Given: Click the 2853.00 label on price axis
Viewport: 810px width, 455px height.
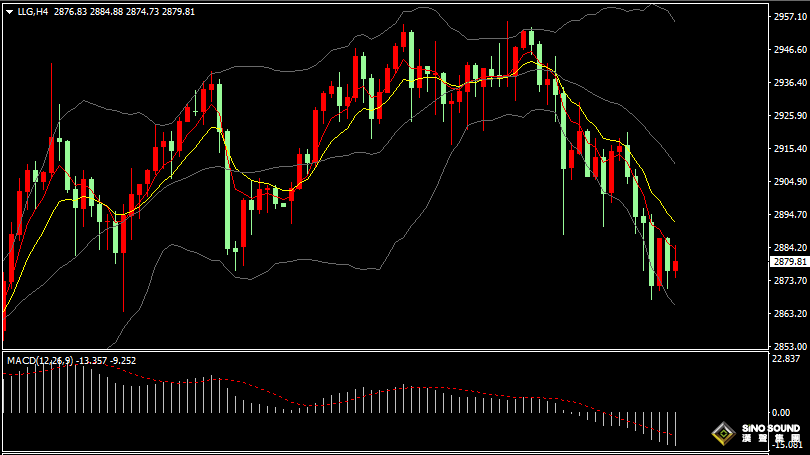Looking at the screenshot, I should [x=790, y=345].
